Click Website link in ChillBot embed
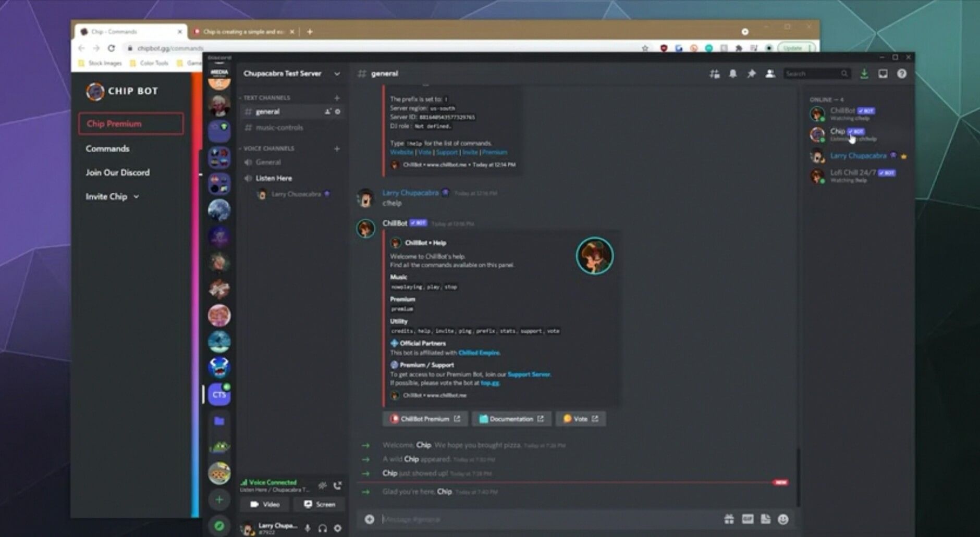 pyautogui.click(x=401, y=152)
